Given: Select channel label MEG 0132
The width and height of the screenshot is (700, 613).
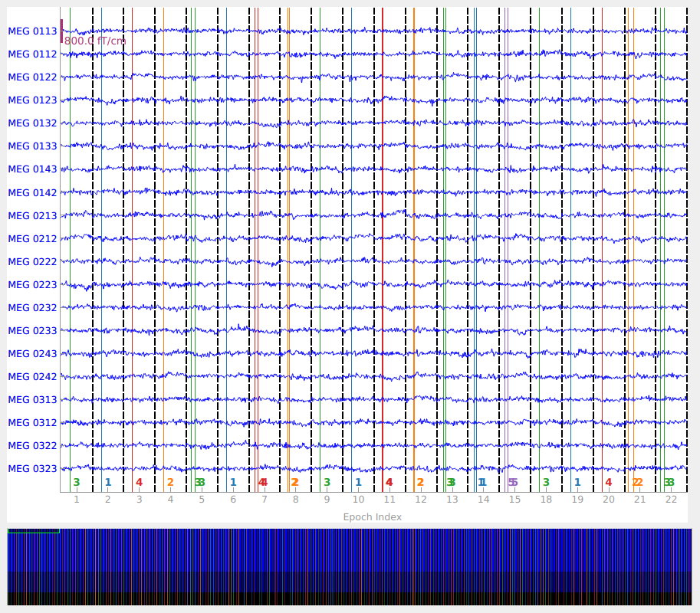Looking at the screenshot, I should point(33,123).
